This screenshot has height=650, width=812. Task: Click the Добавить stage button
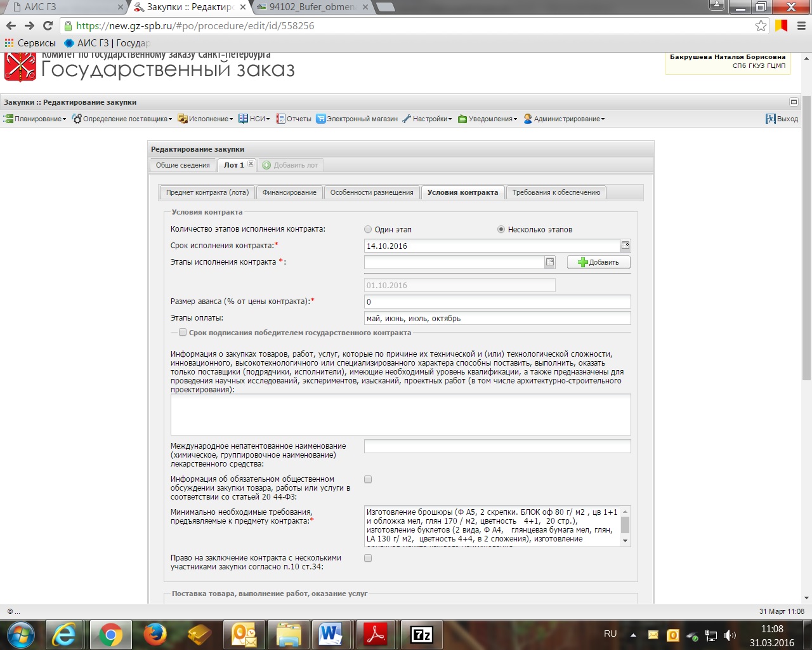tap(598, 262)
